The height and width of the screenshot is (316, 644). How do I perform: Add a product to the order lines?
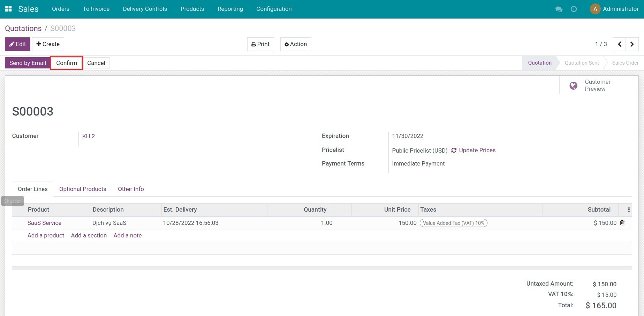click(x=46, y=235)
